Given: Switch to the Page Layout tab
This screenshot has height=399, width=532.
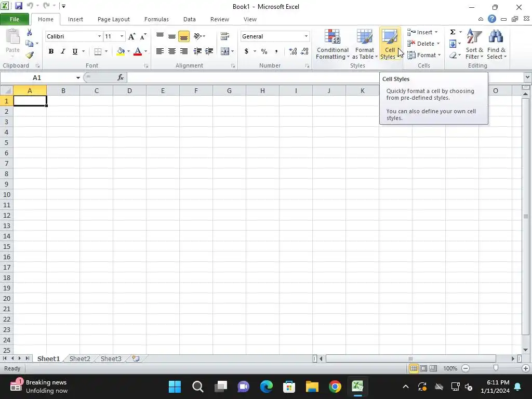Looking at the screenshot, I should pos(114,19).
